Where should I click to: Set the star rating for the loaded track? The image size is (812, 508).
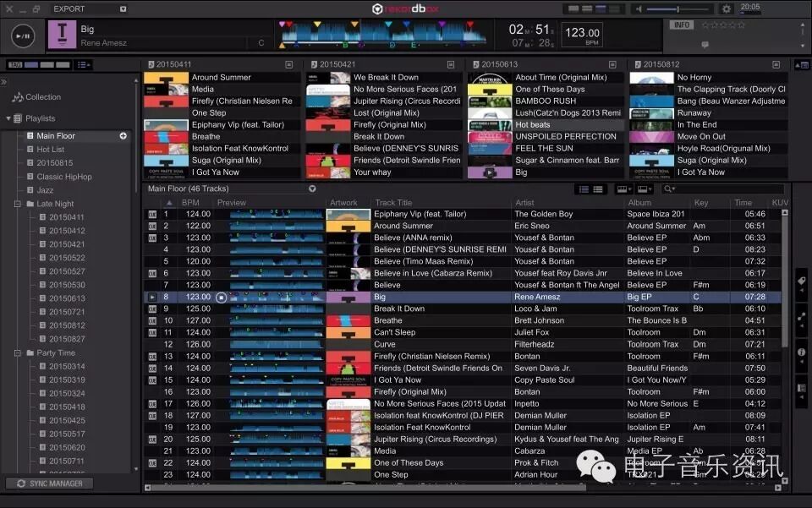click(723, 25)
